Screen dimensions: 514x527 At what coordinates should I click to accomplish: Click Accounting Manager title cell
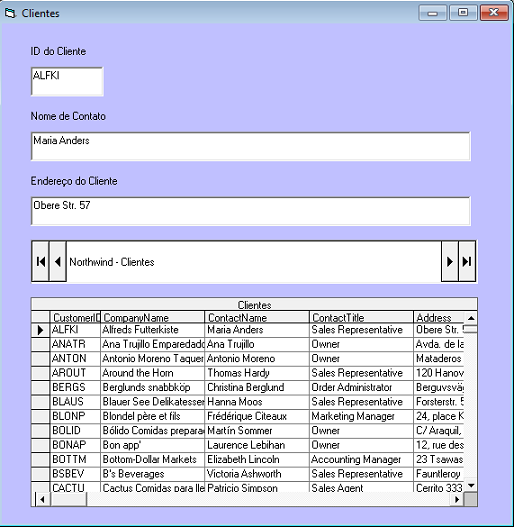(361, 459)
